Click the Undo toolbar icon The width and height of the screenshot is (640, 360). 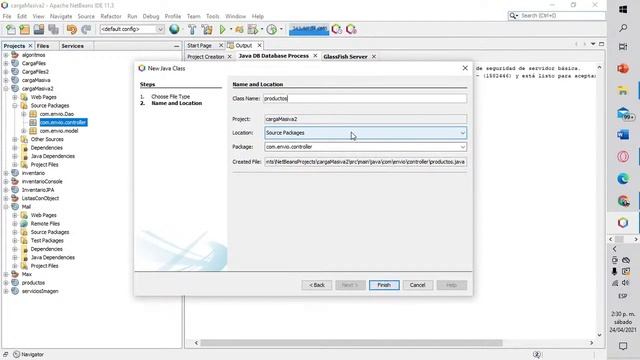71,29
